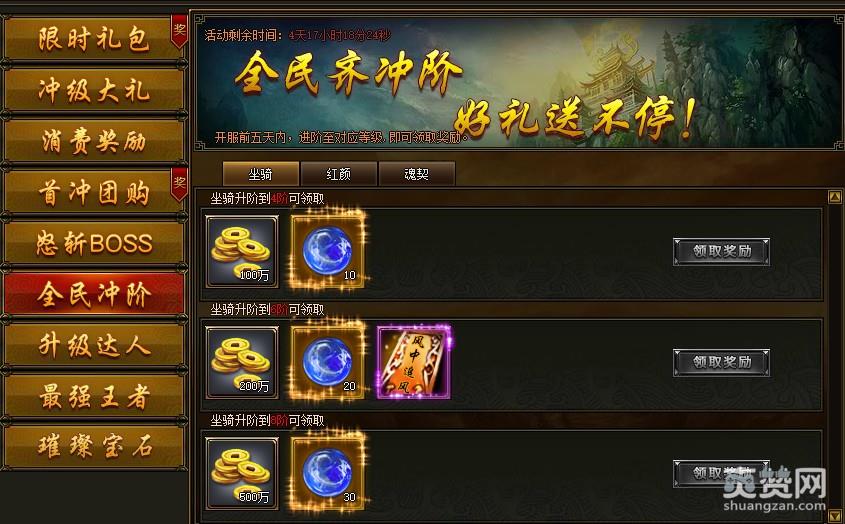Open the 璀璨宝石 side menu
The width and height of the screenshot is (845, 524).
94,447
